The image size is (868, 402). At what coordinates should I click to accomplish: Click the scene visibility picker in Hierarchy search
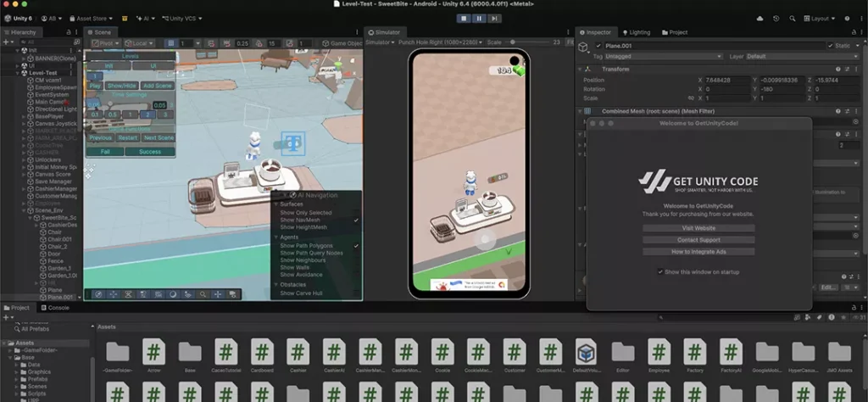point(77,42)
